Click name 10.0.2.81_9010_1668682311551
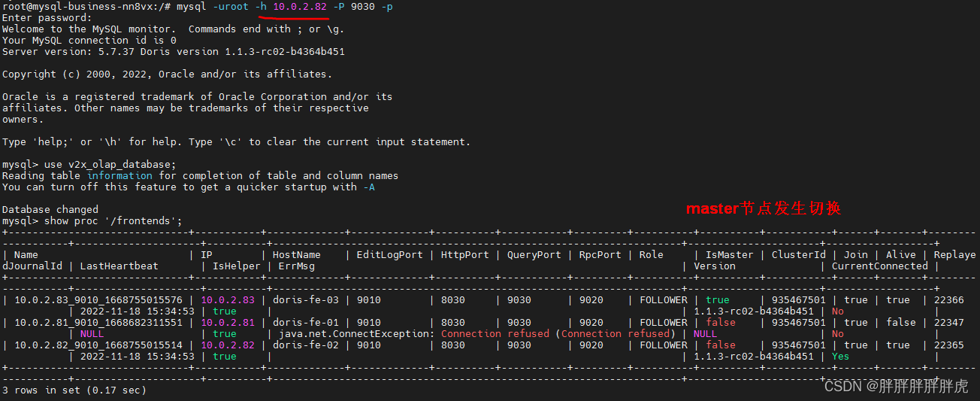This screenshot has height=401, width=980. tap(98, 323)
